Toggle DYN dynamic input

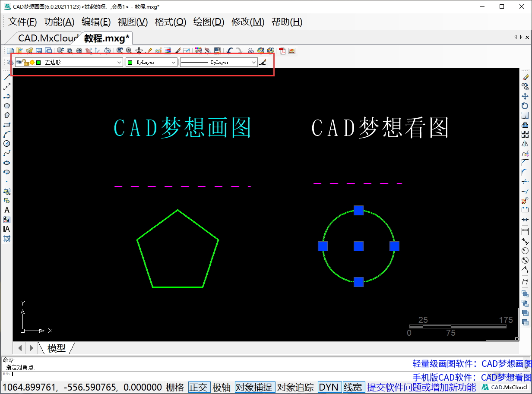[x=329, y=387]
